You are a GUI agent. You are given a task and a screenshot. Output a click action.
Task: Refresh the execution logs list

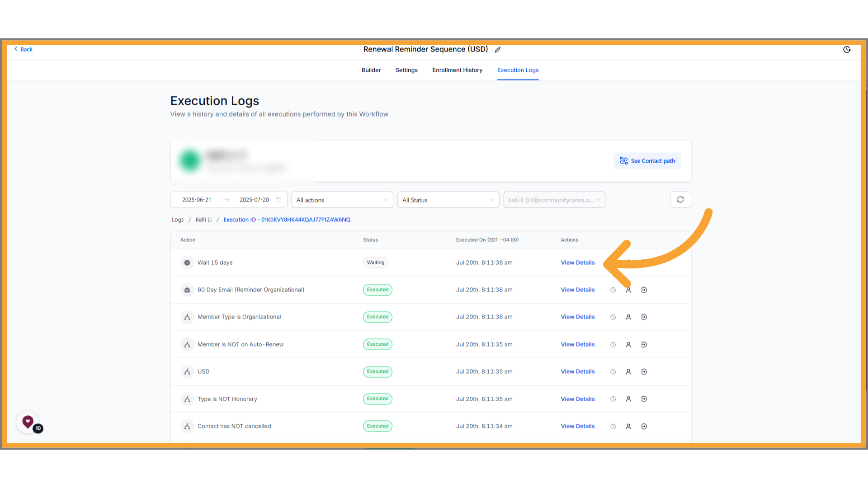[x=680, y=199]
